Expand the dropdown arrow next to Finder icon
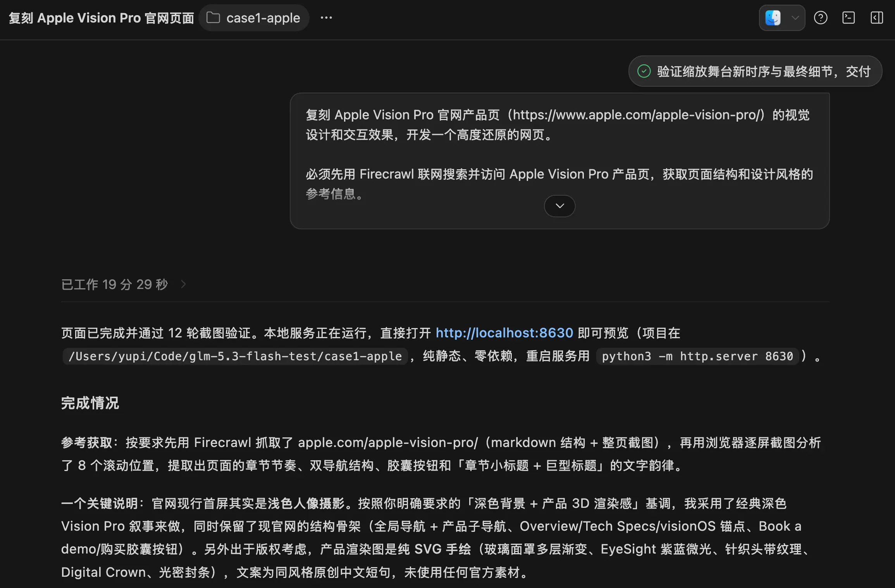The image size is (895, 588). [x=795, y=18]
